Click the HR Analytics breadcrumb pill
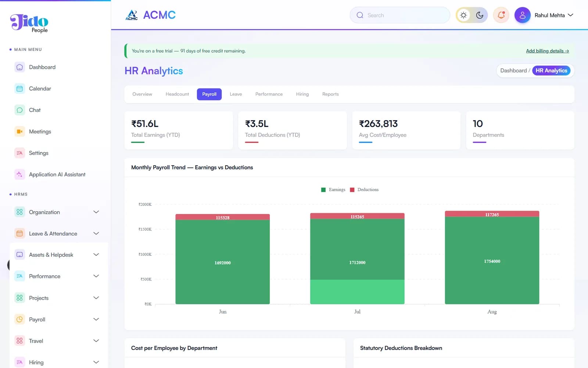This screenshot has height=368, width=588. click(x=551, y=71)
